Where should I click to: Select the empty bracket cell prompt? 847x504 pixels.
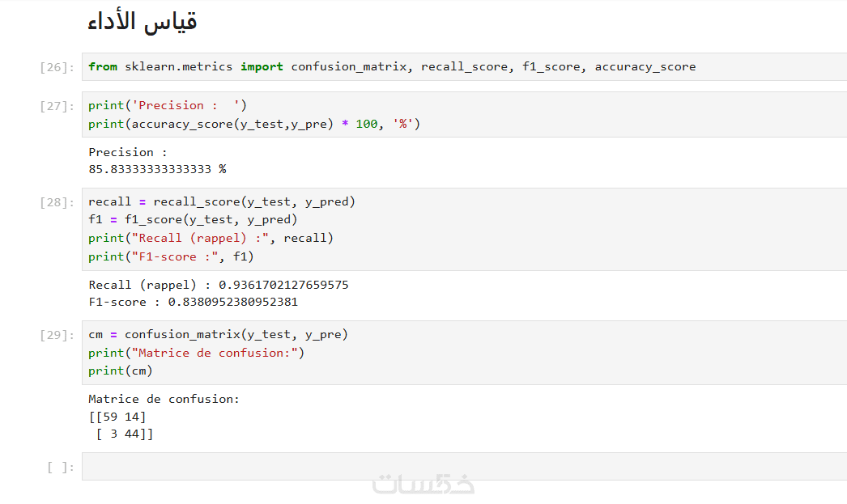point(61,467)
